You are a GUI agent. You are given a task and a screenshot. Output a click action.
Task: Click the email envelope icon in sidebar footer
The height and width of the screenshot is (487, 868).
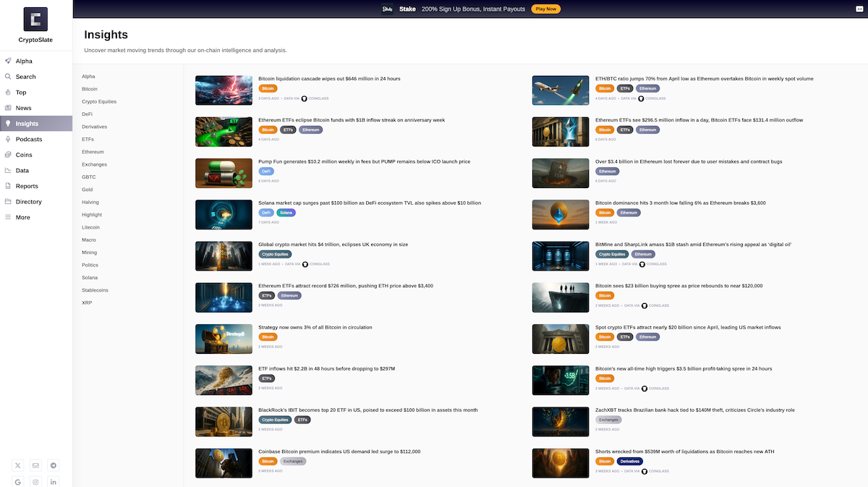(35, 465)
